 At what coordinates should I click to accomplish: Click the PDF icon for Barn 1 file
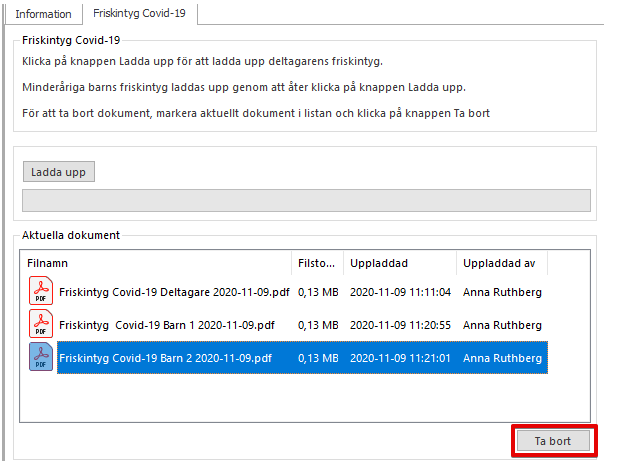[41, 324]
